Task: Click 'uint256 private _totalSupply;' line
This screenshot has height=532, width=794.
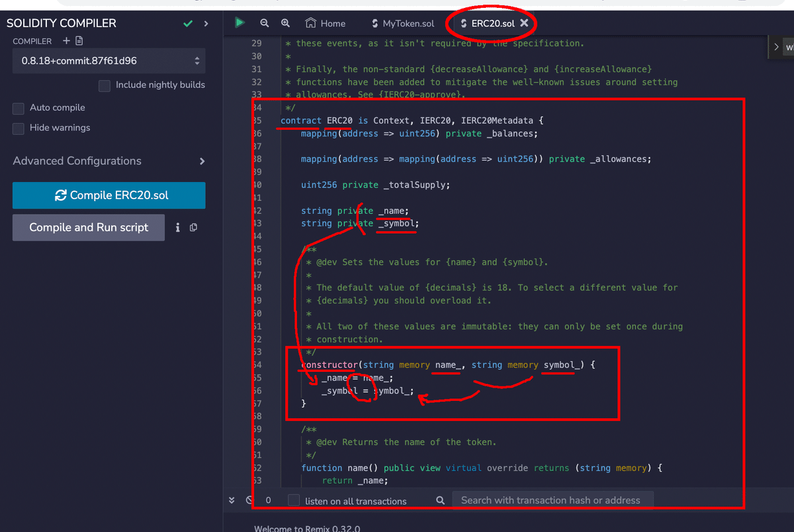Action: (x=375, y=185)
